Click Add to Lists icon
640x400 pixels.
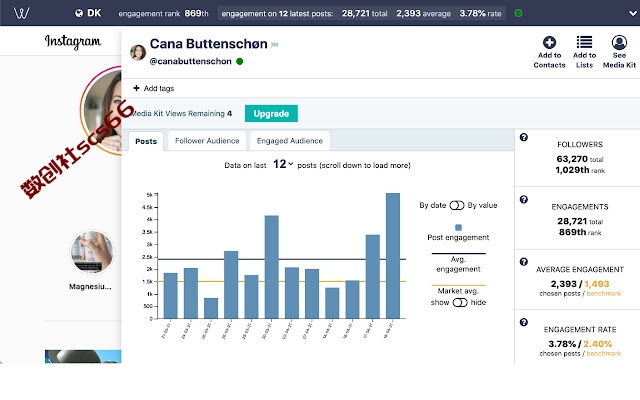tap(584, 42)
